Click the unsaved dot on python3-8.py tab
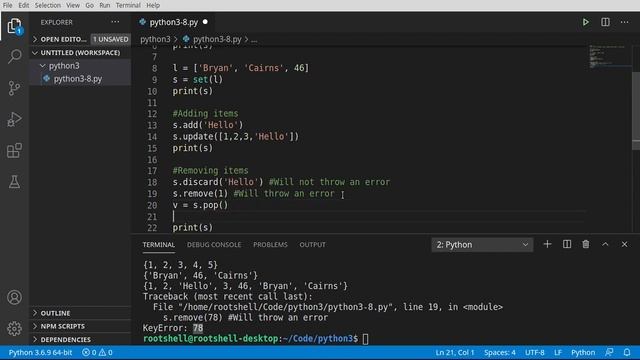Image resolution: width=640 pixels, height=360 pixels. [x=205, y=22]
